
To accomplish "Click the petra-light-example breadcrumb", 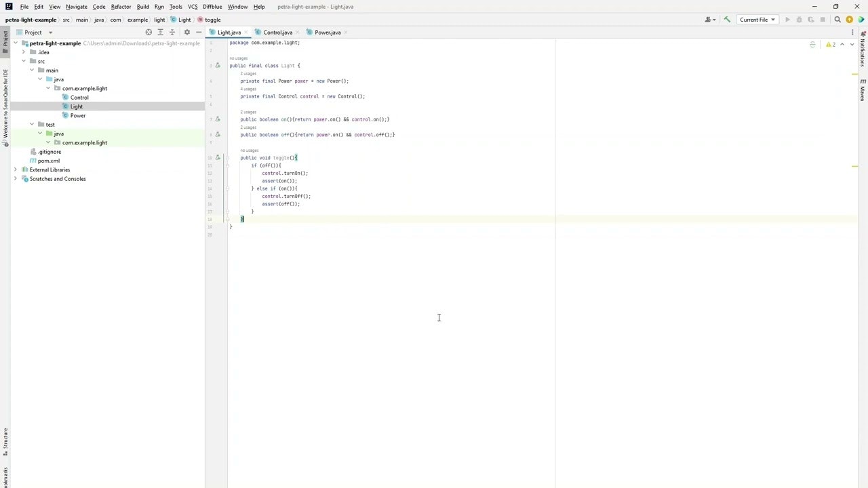I will point(31,20).
